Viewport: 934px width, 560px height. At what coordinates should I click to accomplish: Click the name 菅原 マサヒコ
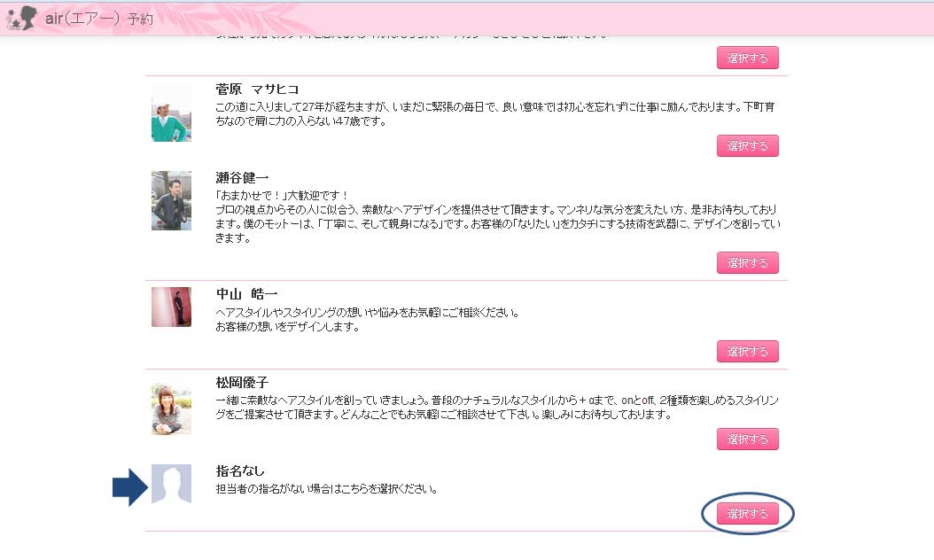click(x=257, y=89)
